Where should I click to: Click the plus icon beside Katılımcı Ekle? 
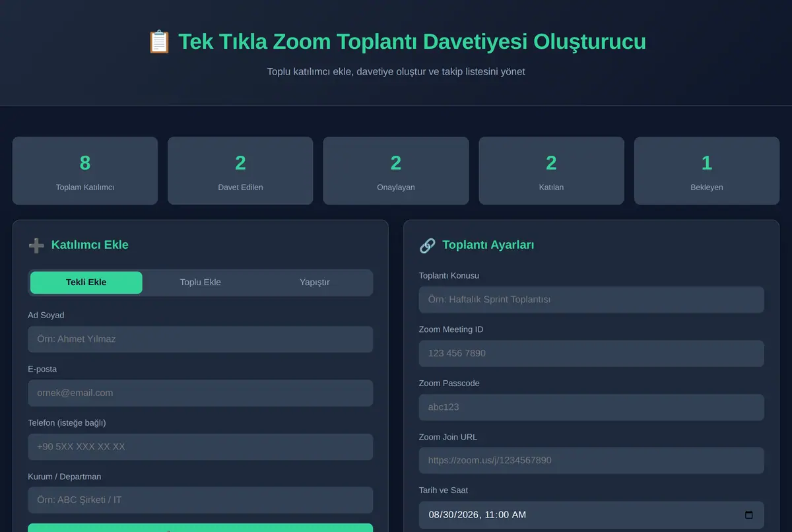36,246
